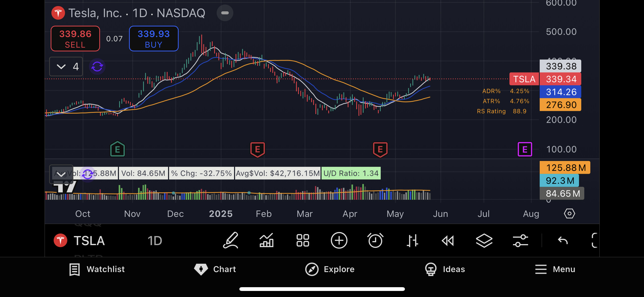This screenshot has height=297, width=644.
Task: Open the chart settings sliders icon
Action: pyautogui.click(x=520, y=241)
